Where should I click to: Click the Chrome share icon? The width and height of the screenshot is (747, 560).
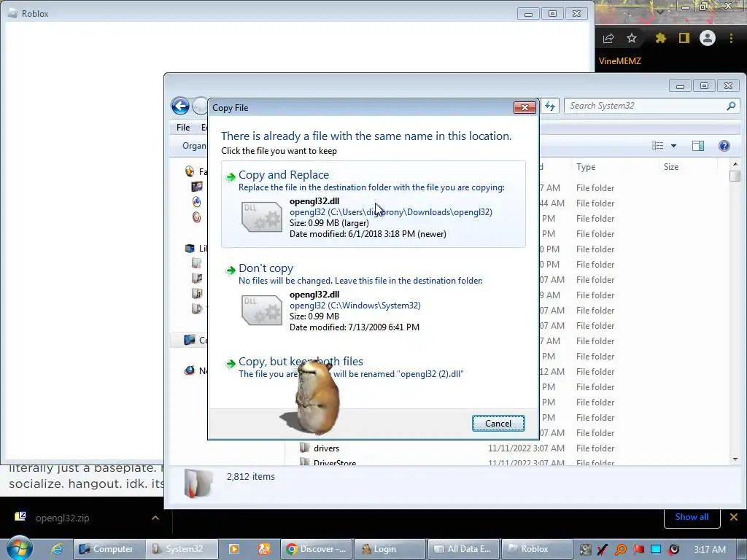[608, 38]
